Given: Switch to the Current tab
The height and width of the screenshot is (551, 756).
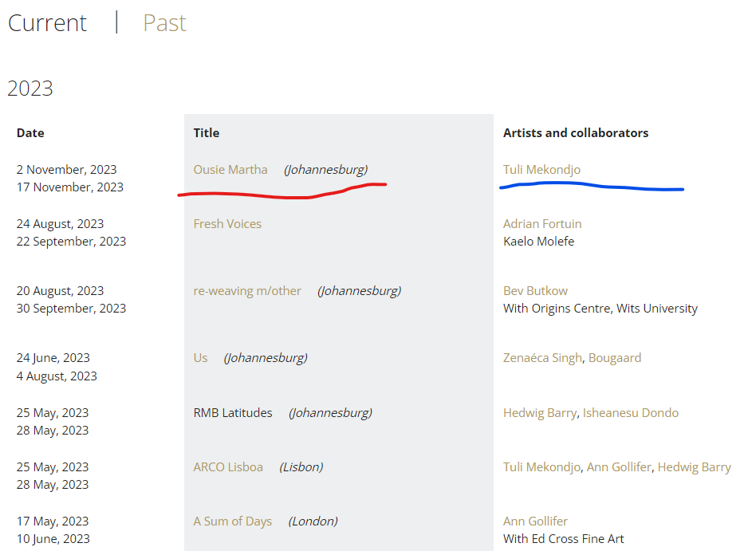Looking at the screenshot, I should (x=47, y=23).
